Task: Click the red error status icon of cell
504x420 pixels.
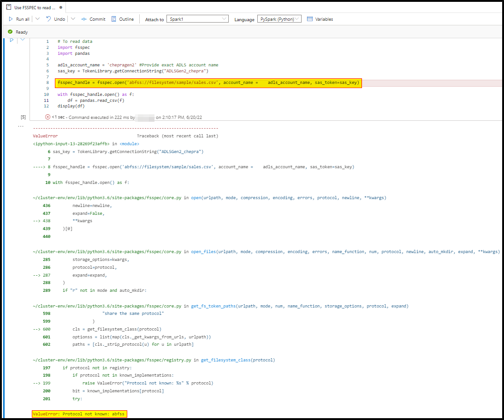Action: coord(47,117)
